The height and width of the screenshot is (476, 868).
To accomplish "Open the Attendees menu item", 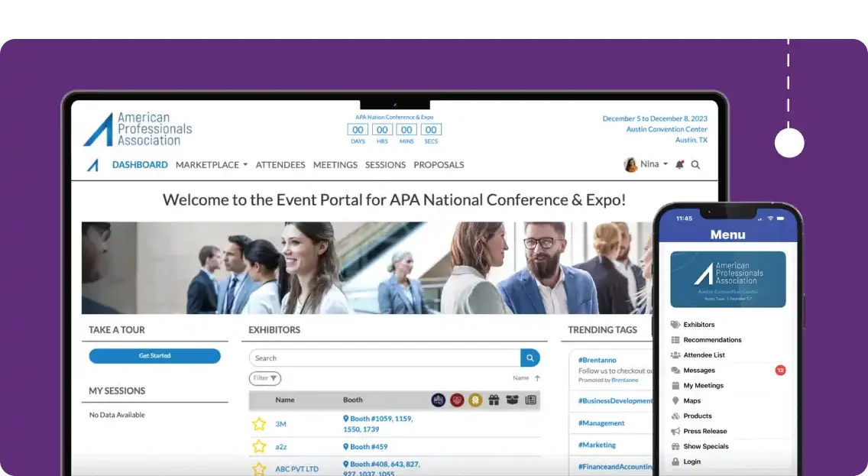I will point(280,165).
